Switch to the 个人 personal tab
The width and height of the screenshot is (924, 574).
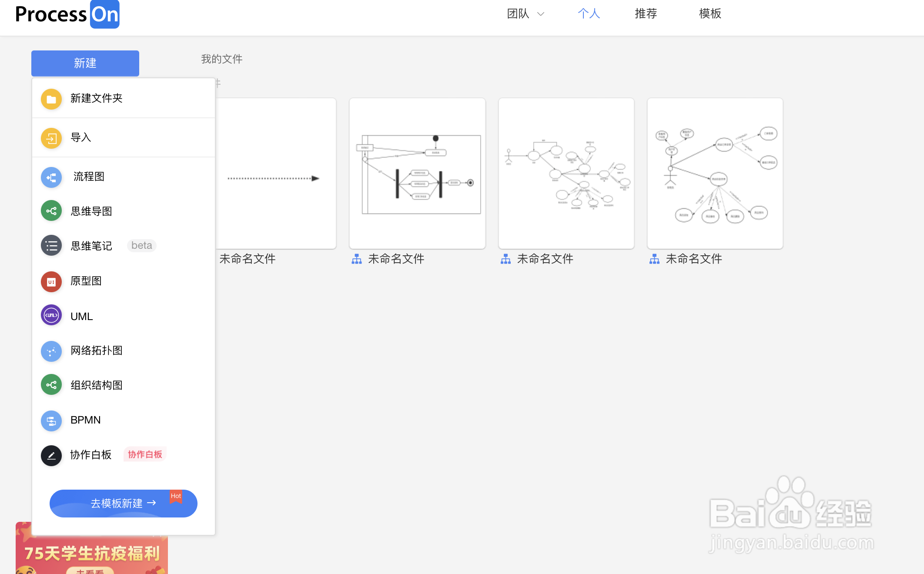[589, 14]
